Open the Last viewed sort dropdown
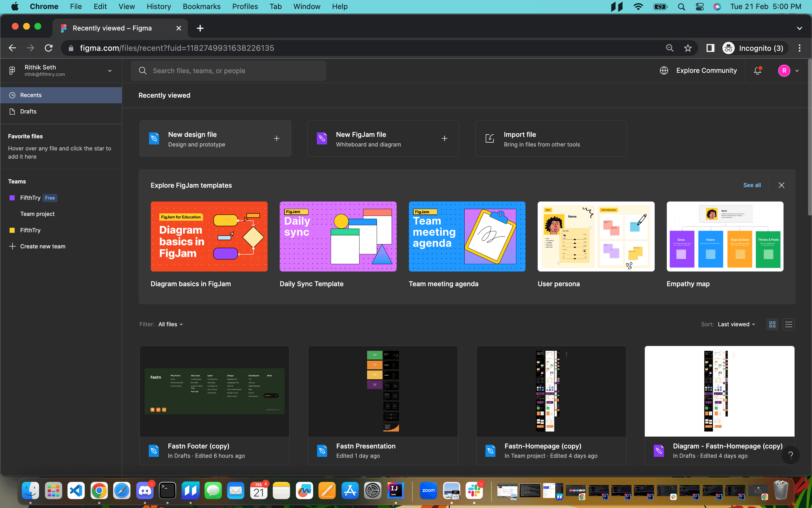 click(736, 324)
